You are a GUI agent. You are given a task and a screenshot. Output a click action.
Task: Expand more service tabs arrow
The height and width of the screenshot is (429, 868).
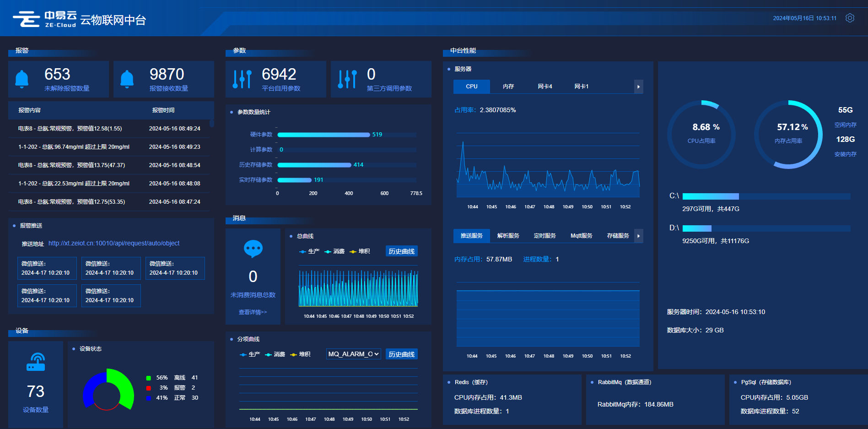(638, 236)
